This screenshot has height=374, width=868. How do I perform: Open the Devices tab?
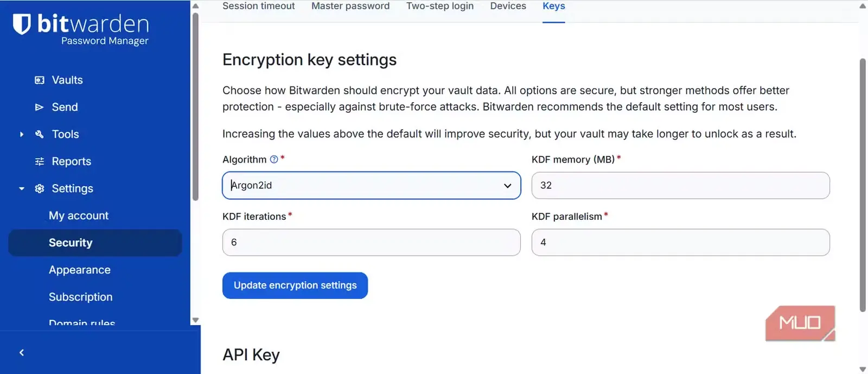(x=508, y=6)
